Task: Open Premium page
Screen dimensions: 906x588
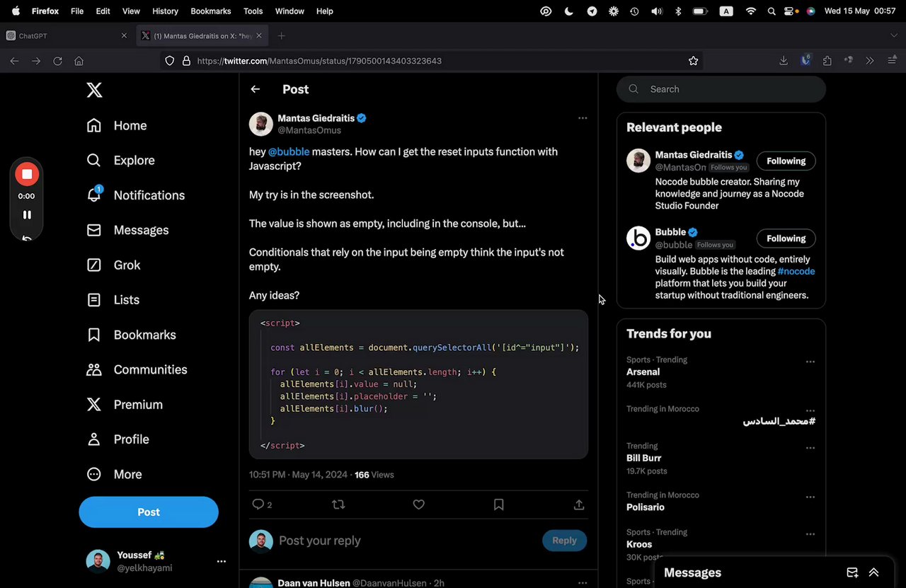Action: [x=125, y=405]
